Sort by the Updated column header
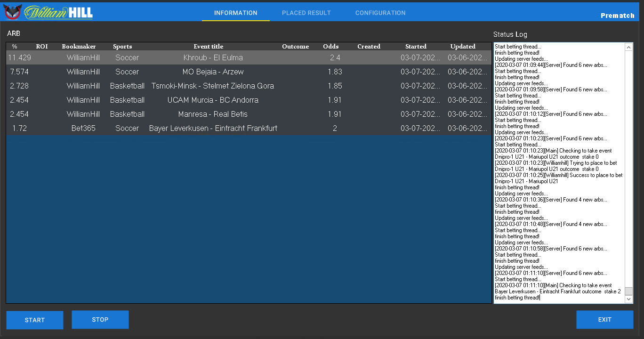 (x=463, y=47)
